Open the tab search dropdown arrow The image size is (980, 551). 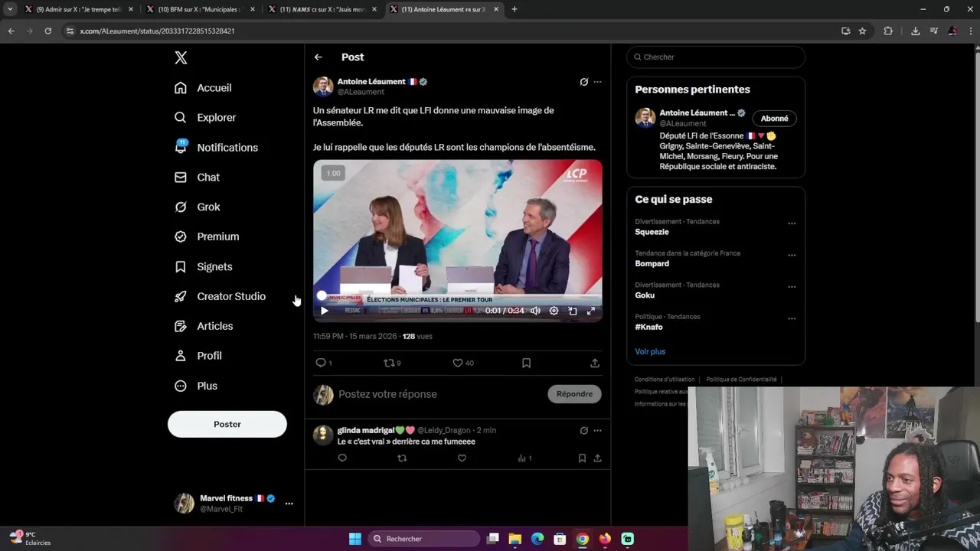coord(10,9)
